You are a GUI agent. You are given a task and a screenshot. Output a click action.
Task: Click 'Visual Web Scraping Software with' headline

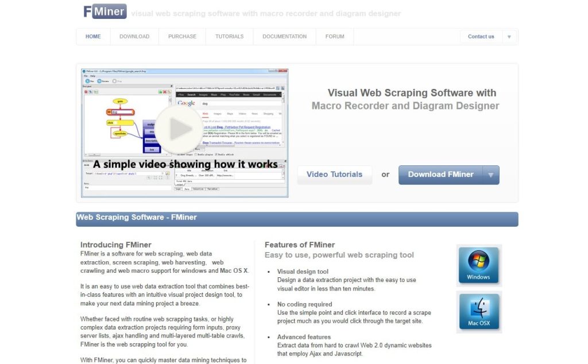click(412, 93)
